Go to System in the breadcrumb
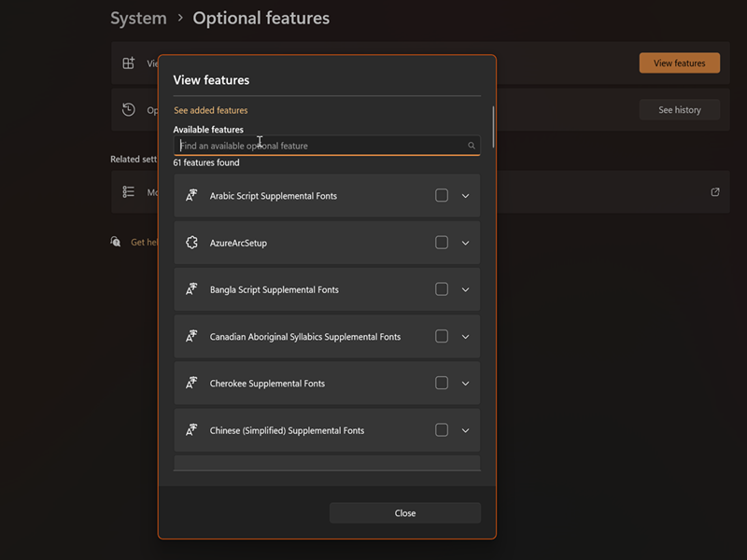Viewport: 747px width, 560px height. tap(138, 19)
